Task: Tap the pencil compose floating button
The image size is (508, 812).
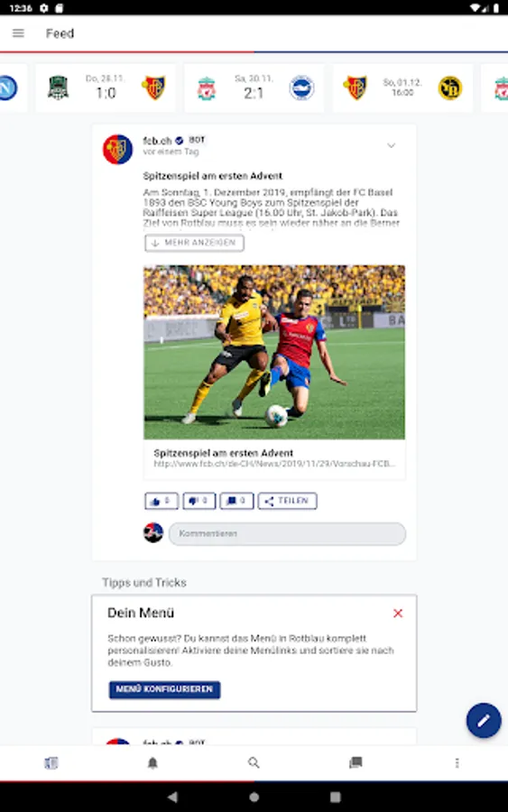Action: click(x=483, y=720)
